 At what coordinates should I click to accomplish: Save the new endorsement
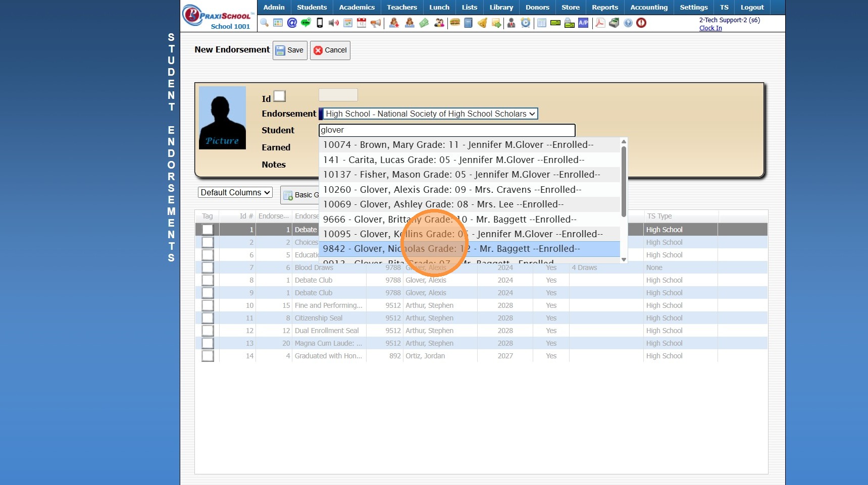(290, 50)
